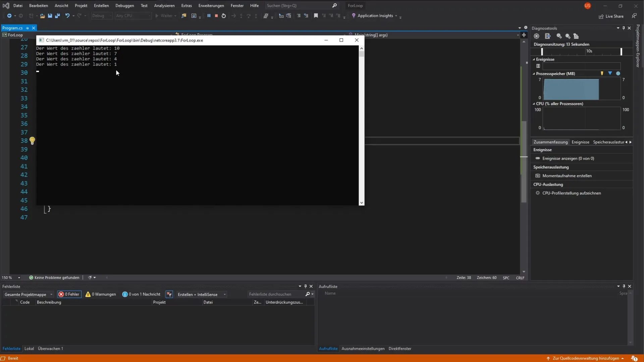Open the Application Insights dropdown arrow
This screenshot has width=644, height=362.
(x=396, y=16)
